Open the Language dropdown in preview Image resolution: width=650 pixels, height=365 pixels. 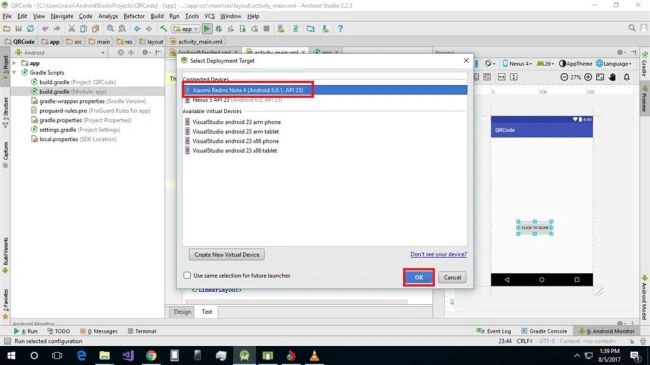coord(614,63)
